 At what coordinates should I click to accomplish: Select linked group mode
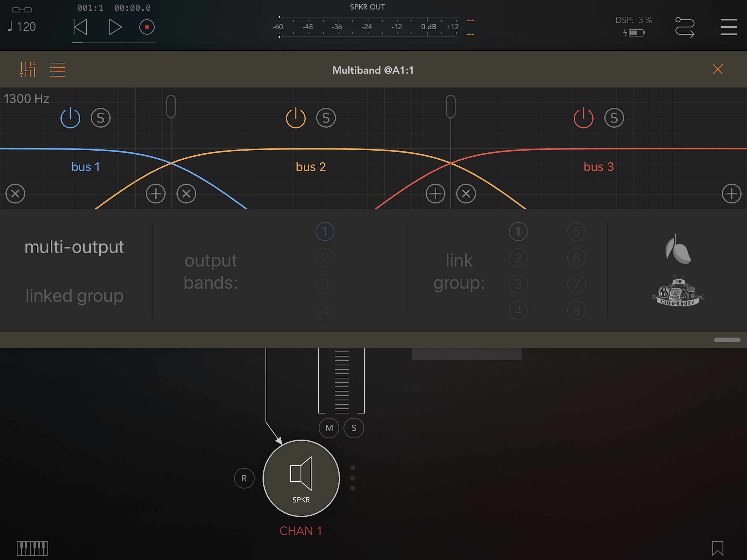point(74,296)
